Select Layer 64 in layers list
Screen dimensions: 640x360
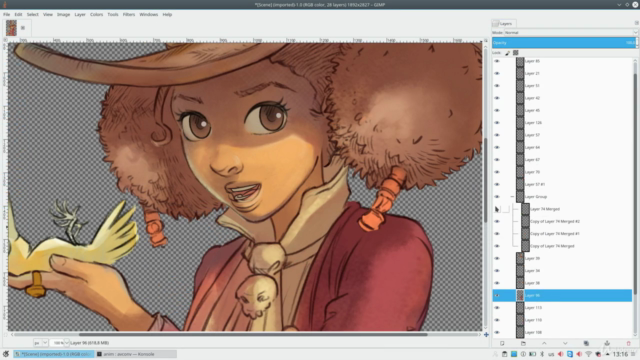click(x=562, y=147)
